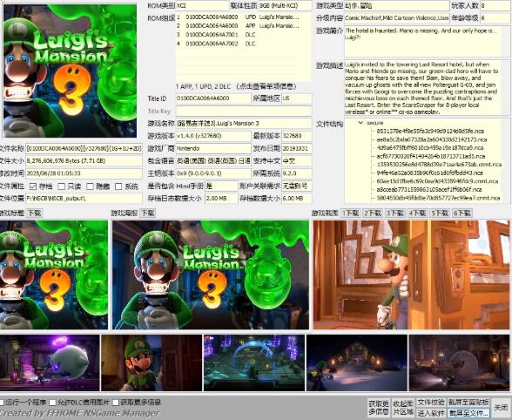Open the blue top-down room thumbnail

point(254,362)
